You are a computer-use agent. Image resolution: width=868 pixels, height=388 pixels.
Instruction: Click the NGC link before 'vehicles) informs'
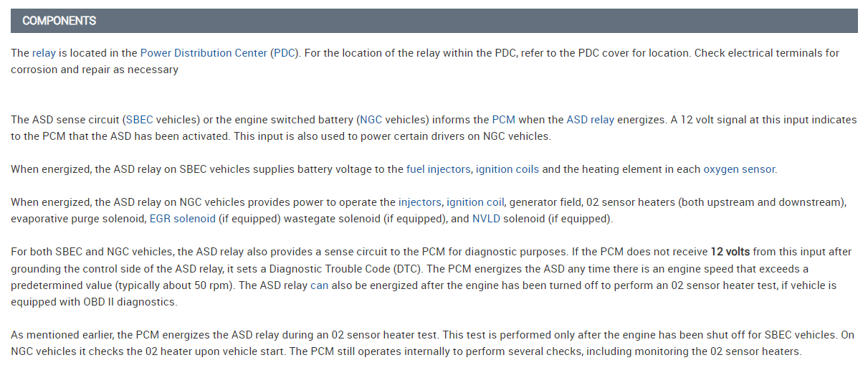tap(371, 120)
